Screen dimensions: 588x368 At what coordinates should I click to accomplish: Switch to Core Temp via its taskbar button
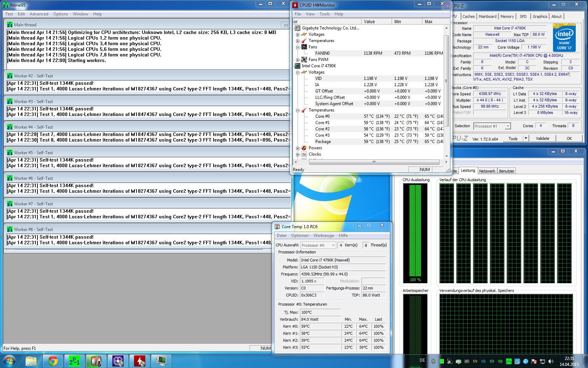[96, 361]
